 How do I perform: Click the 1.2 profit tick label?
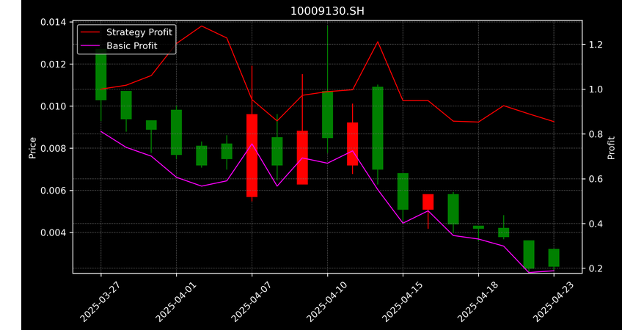pos(595,44)
